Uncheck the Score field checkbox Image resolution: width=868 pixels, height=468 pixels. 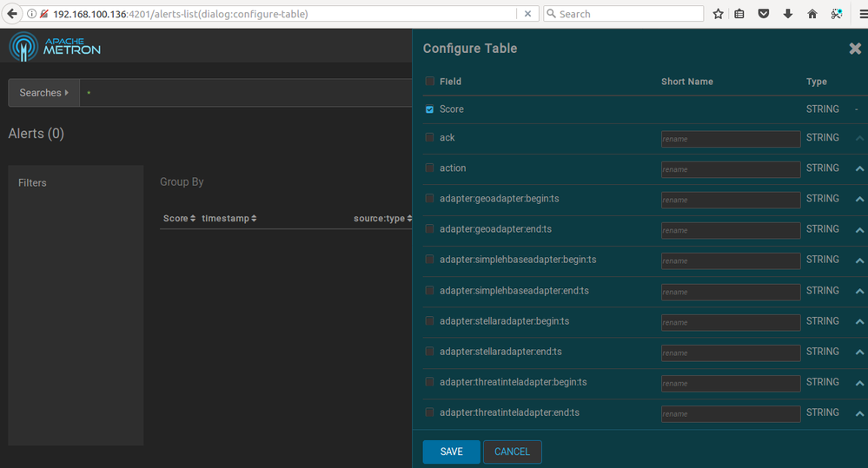(x=429, y=109)
